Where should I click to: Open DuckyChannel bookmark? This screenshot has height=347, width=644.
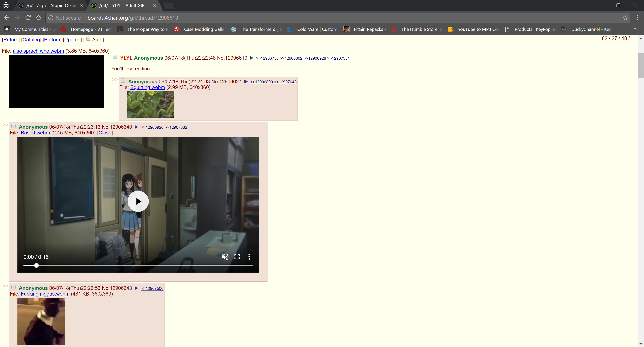pos(587,29)
